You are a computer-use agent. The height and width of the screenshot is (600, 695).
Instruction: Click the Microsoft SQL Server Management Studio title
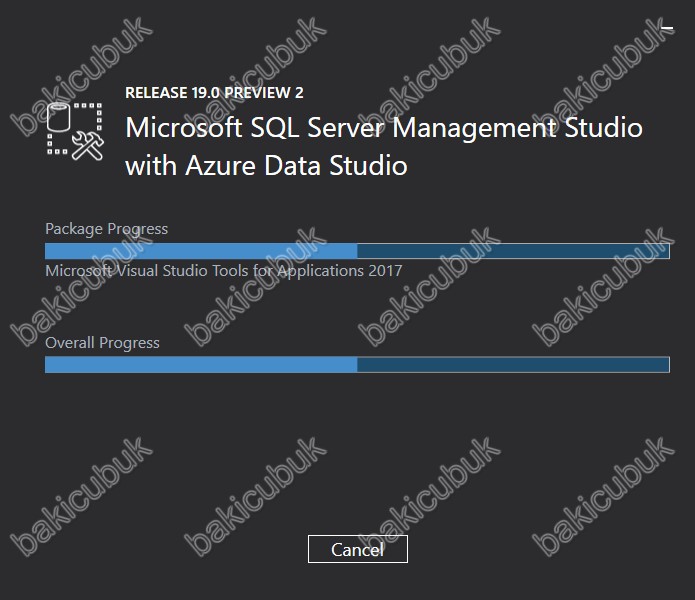(384, 128)
